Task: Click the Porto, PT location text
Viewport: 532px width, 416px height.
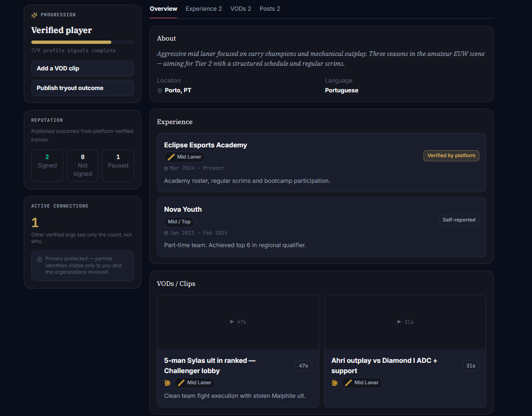Action: click(x=178, y=90)
